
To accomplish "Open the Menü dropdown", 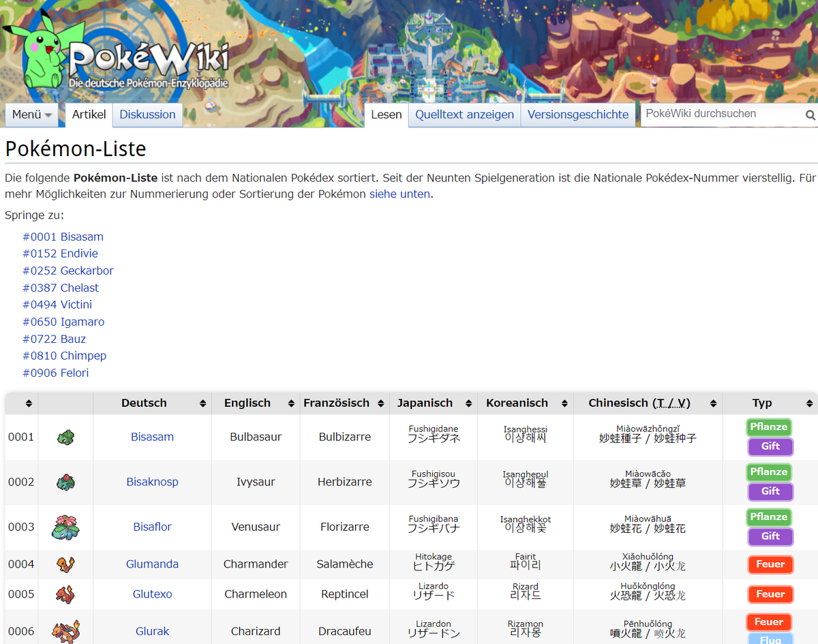I will 33,114.
